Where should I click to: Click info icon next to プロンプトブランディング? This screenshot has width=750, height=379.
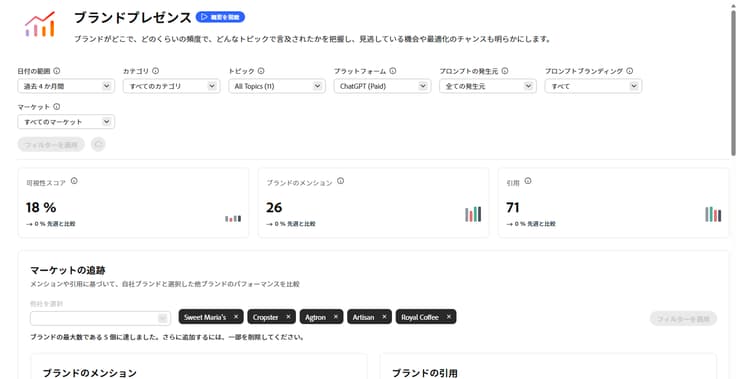(629, 71)
